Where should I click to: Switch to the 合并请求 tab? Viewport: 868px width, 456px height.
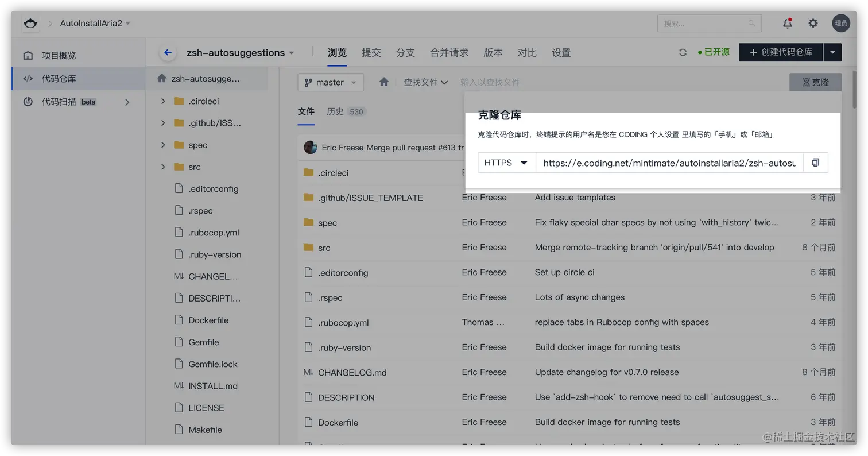449,53
